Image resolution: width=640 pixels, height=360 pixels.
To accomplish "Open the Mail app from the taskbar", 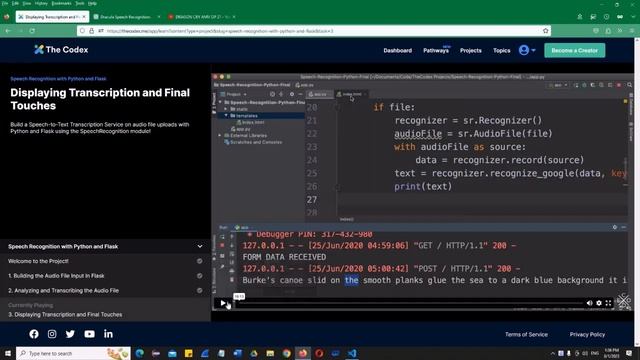I will point(172,353).
